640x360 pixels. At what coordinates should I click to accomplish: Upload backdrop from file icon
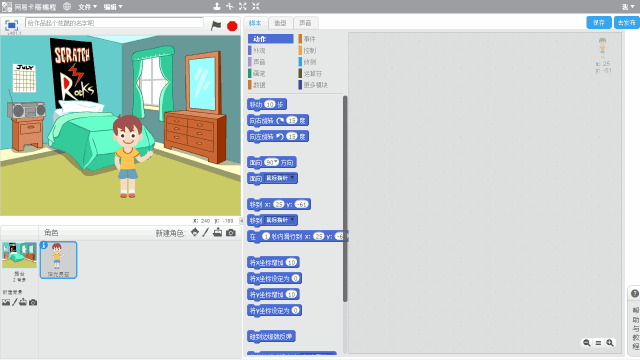coord(23,302)
